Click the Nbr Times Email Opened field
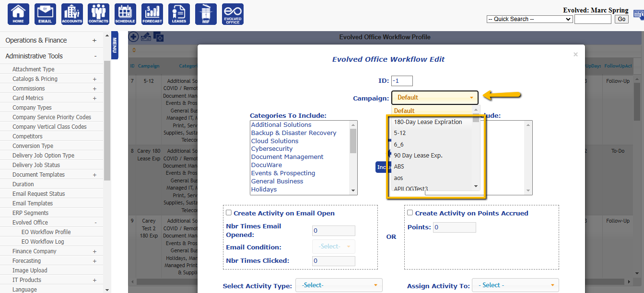 pyautogui.click(x=334, y=231)
